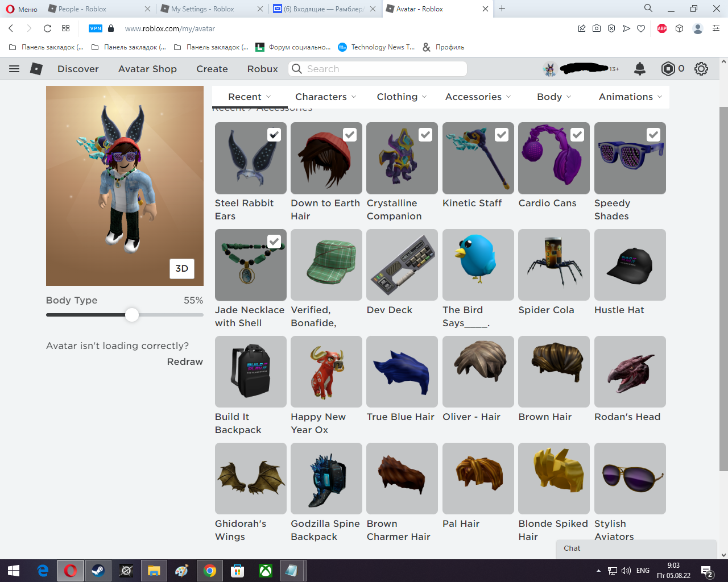Image resolution: width=728 pixels, height=582 pixels.
Task: Expand the Characters dropdown
Action: click(326, 97)
